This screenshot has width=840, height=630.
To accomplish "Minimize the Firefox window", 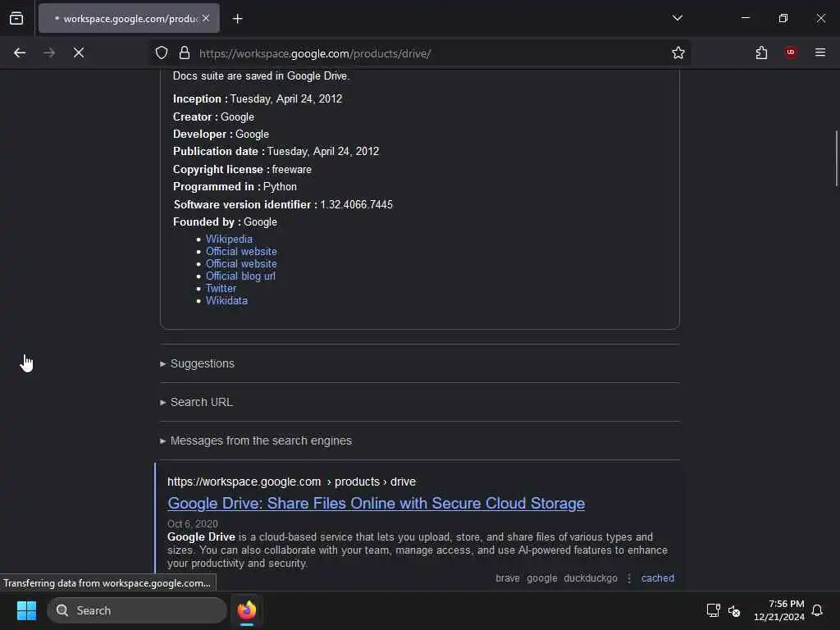I will [745, 18].
